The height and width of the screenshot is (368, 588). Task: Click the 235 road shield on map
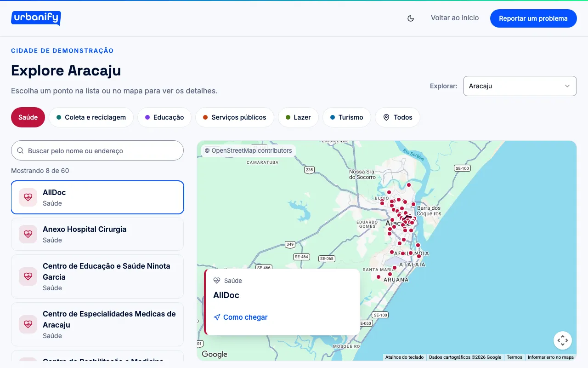[x=309, y=170]
